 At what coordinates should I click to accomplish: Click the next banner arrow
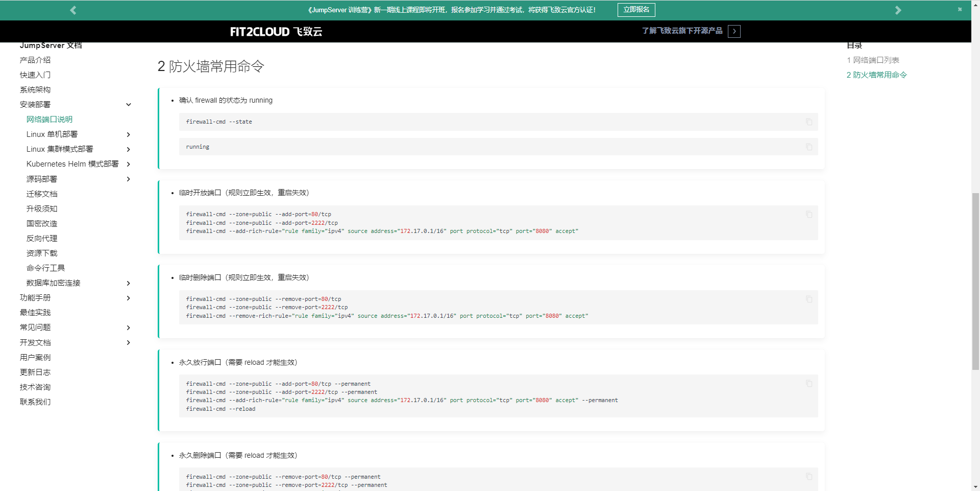898,10
